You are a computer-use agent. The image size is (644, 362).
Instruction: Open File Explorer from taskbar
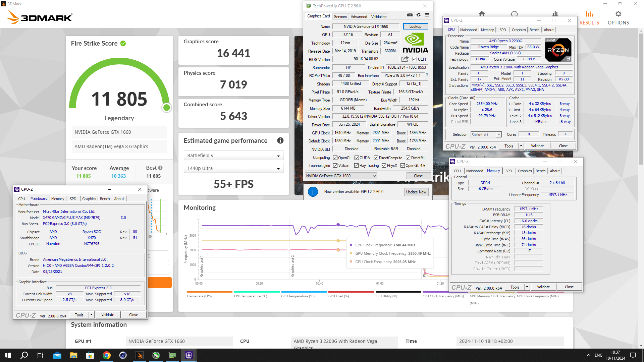tap(74, 355)
